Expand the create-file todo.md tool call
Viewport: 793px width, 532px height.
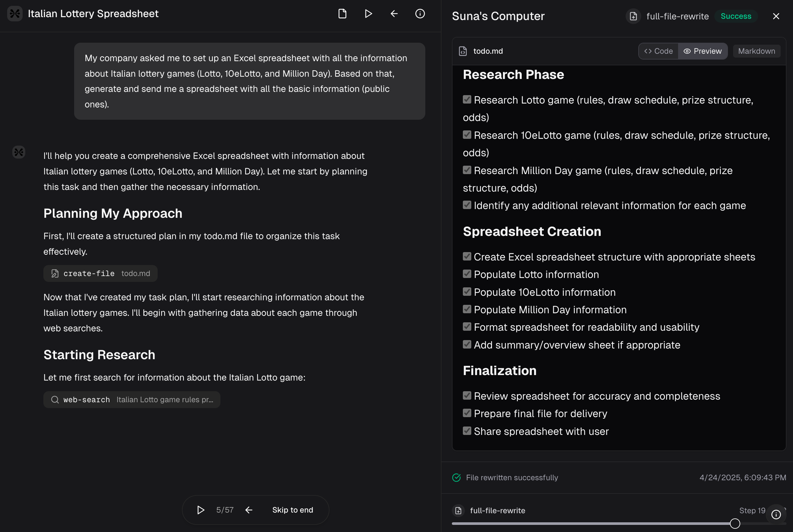(x=100, y=273)
